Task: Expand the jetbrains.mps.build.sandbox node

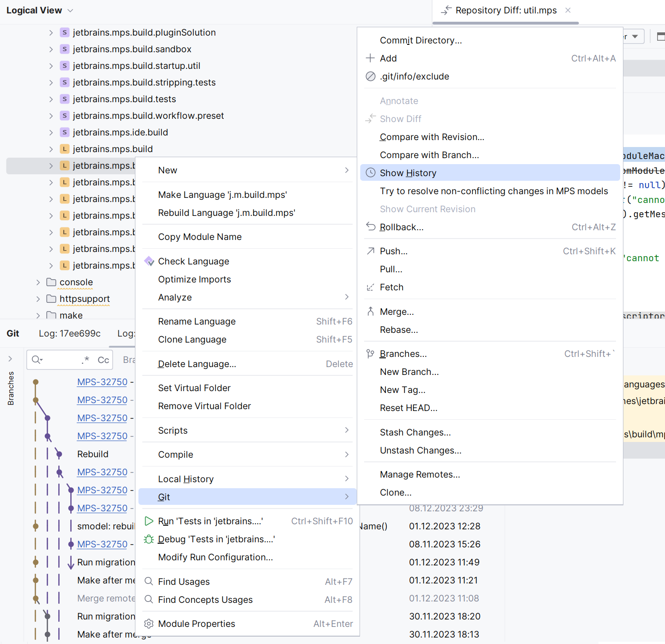Action: pyautogui.click(x=51, y=49)
